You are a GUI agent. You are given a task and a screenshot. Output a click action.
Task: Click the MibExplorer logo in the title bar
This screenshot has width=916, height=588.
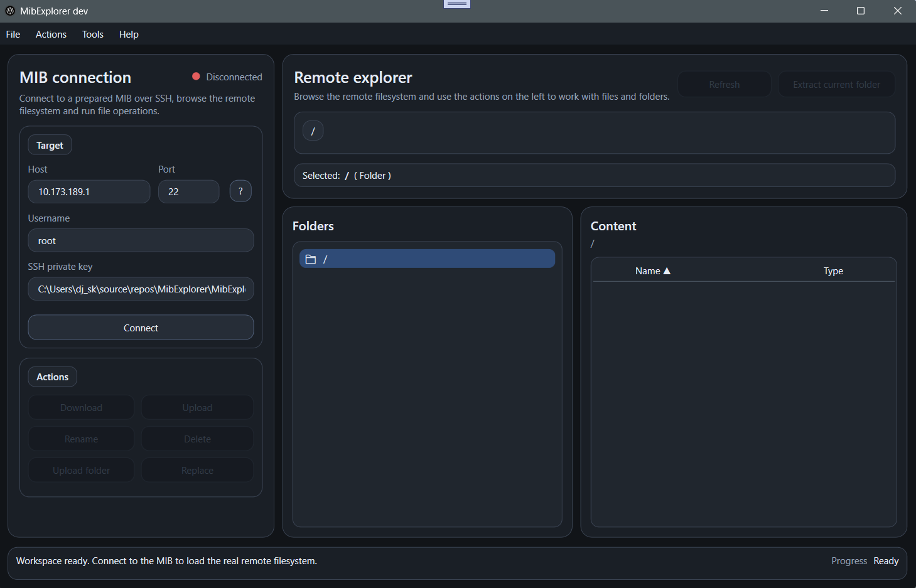(9, 11)
